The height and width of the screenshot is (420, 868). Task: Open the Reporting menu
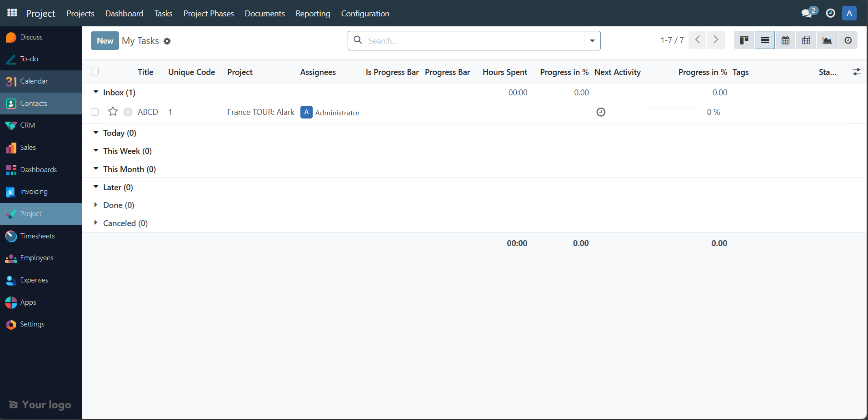click(313, 14)
